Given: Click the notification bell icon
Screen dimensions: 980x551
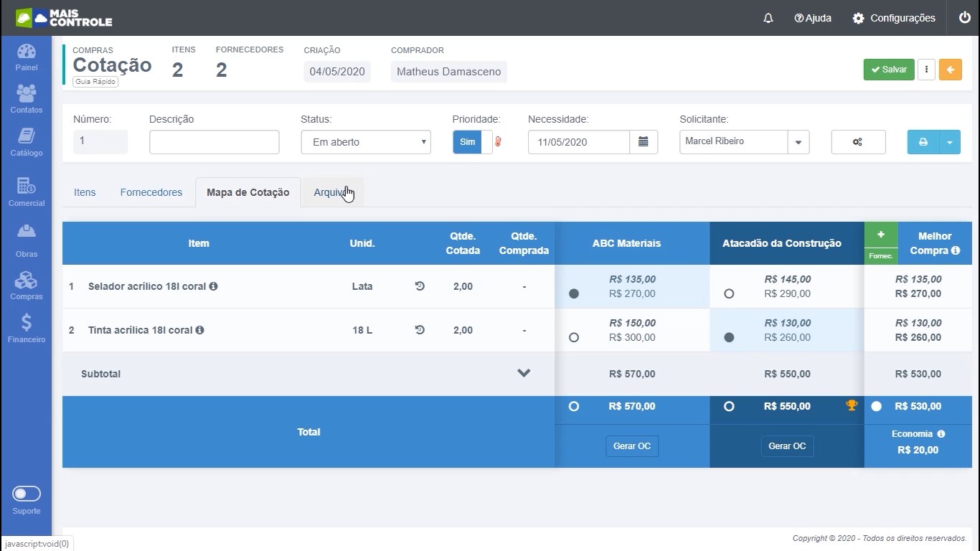Looking at the screenshot, I should tap(768, 18).
